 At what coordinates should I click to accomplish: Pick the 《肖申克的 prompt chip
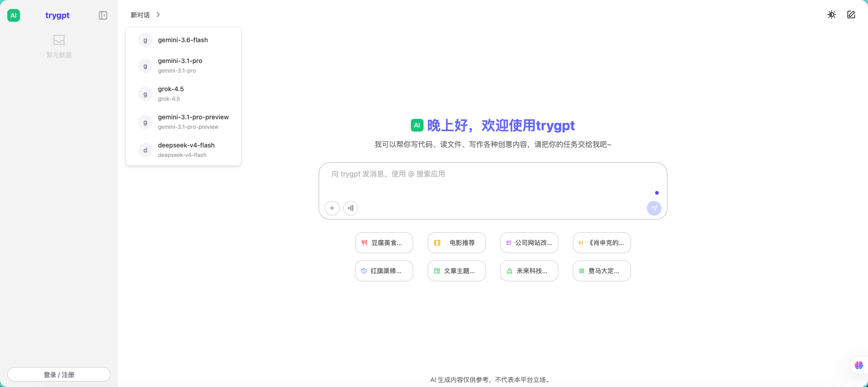pos(602,243)
